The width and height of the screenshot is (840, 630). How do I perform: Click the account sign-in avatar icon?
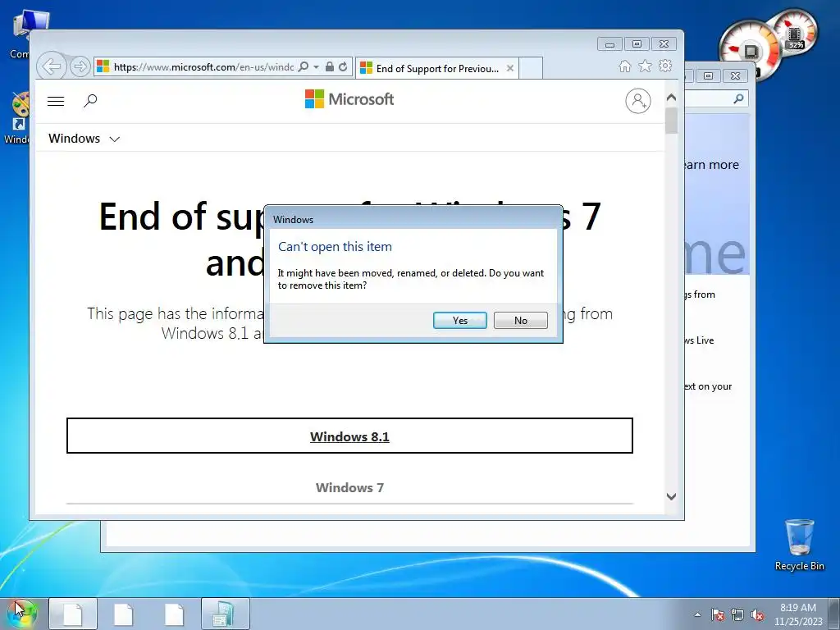(x=638, y=101)
